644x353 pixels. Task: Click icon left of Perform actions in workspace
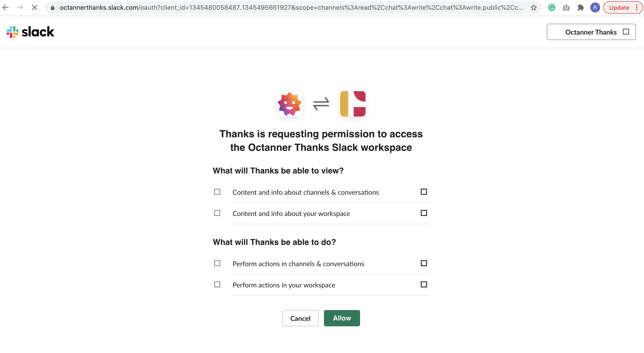click(x=217, y=285)
